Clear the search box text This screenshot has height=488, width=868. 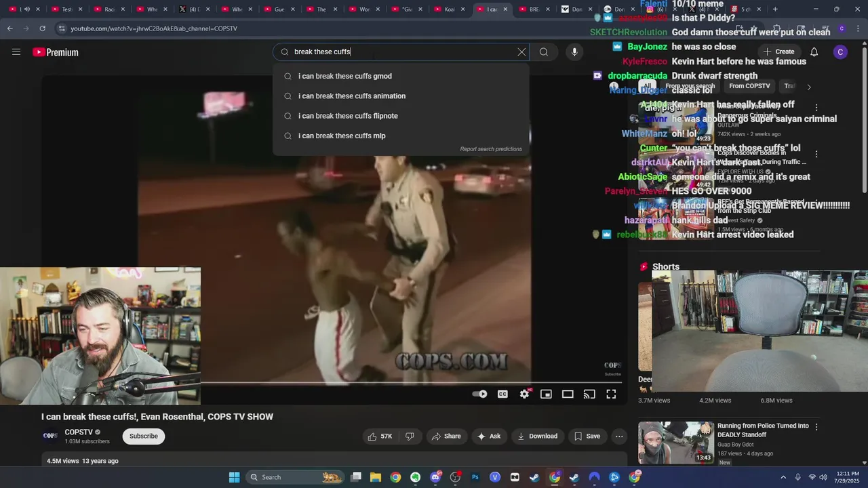tap(521, 52)
